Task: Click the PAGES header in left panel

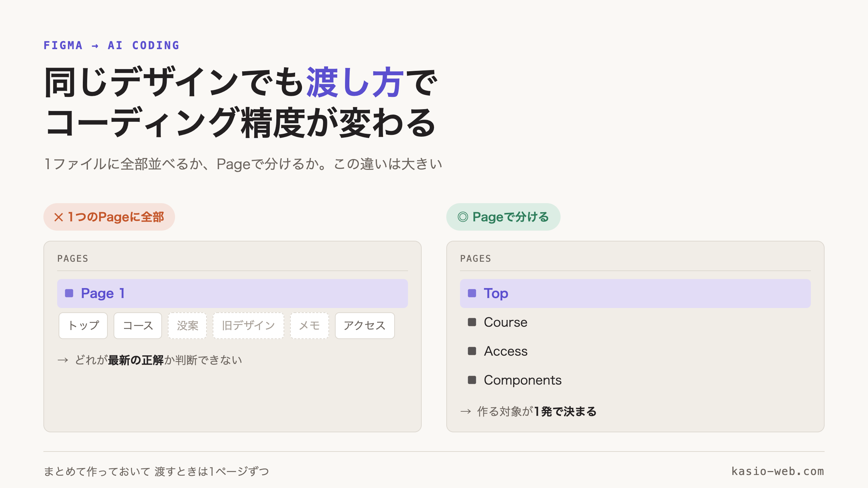Action: 73,258
